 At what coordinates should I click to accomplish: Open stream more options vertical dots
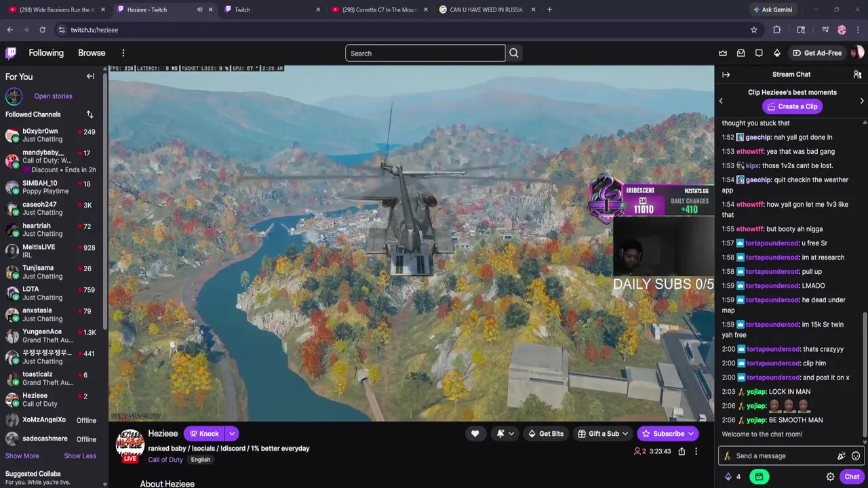pyautogui.click(x=696, y=451)
